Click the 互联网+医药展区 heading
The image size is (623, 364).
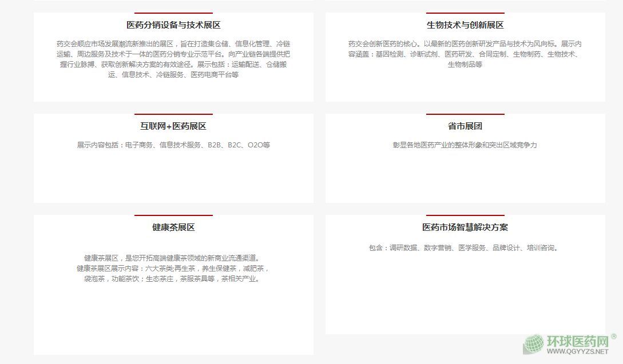[x=173, y=126]
